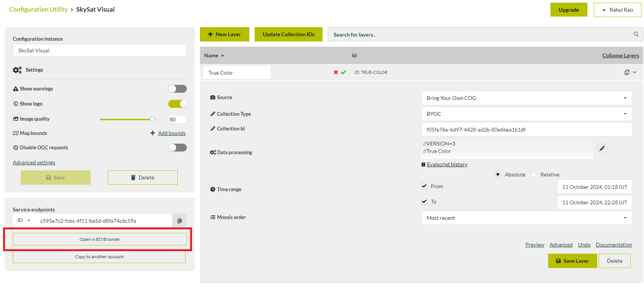Open Advanced settings link

34,162
